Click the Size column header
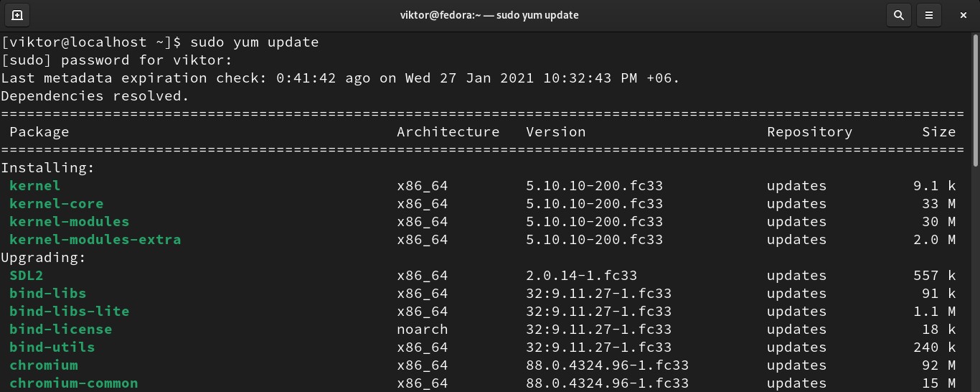Viewport: 980px width, 392px height. pyautogui.click(x=938, y=132)
